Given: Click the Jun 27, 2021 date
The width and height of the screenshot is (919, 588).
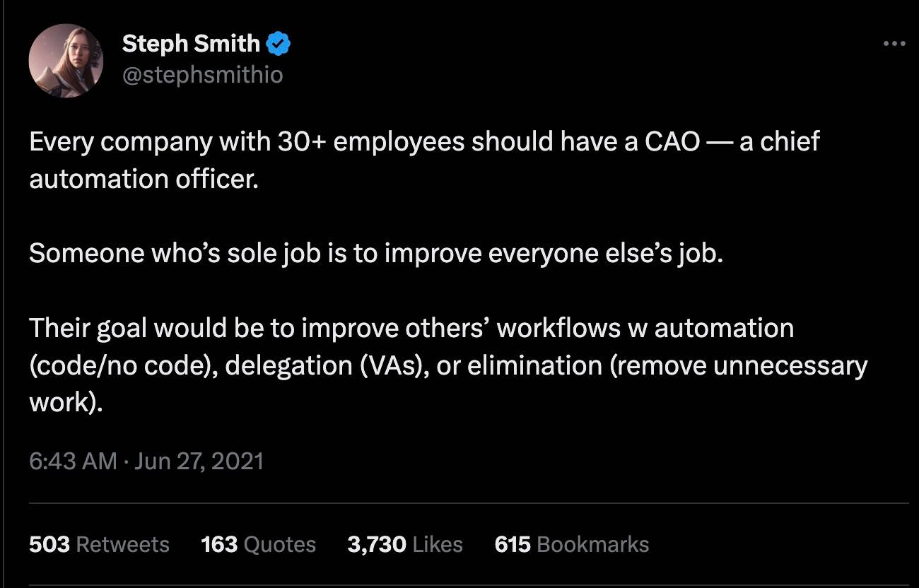Looking at the screenshot, I should (x=199, y=461).
